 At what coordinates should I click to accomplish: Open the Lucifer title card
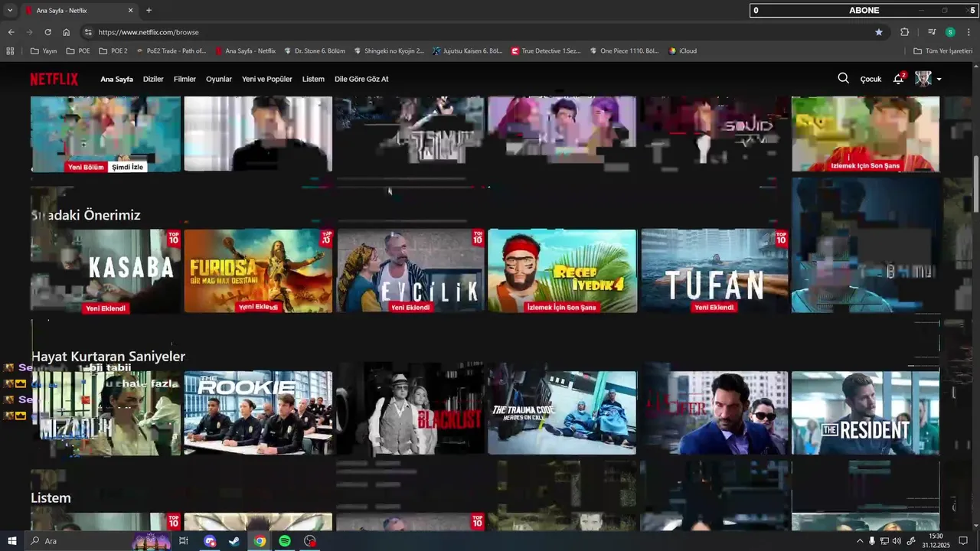[714, 413]
